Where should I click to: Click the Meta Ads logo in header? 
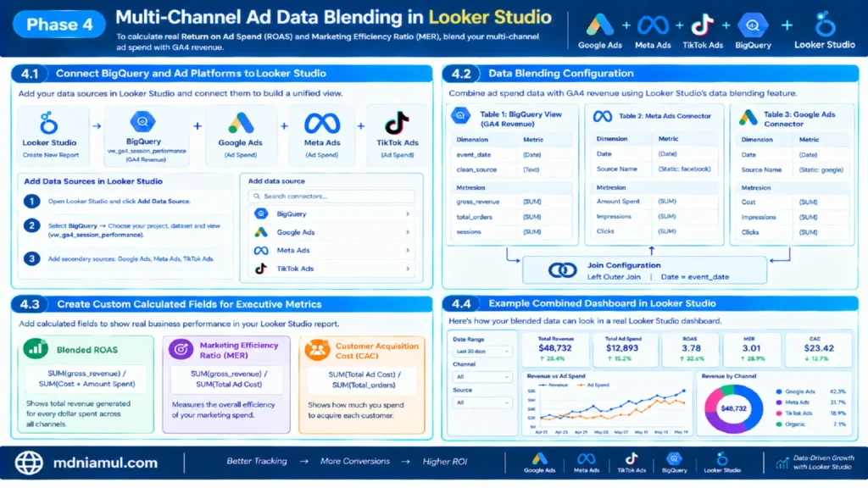tap(653, 25)
